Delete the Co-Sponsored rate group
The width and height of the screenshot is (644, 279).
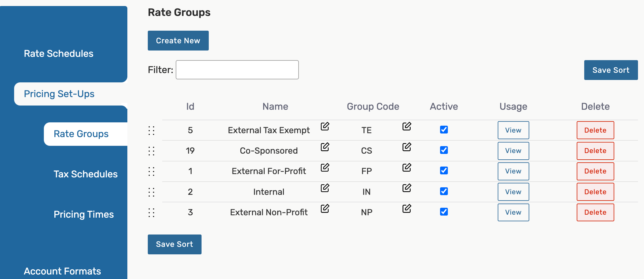click(595, 151)
